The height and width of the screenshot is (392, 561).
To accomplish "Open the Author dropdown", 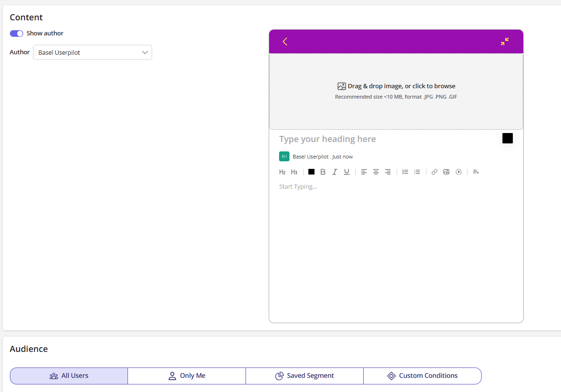I will (x=92, y=52).
